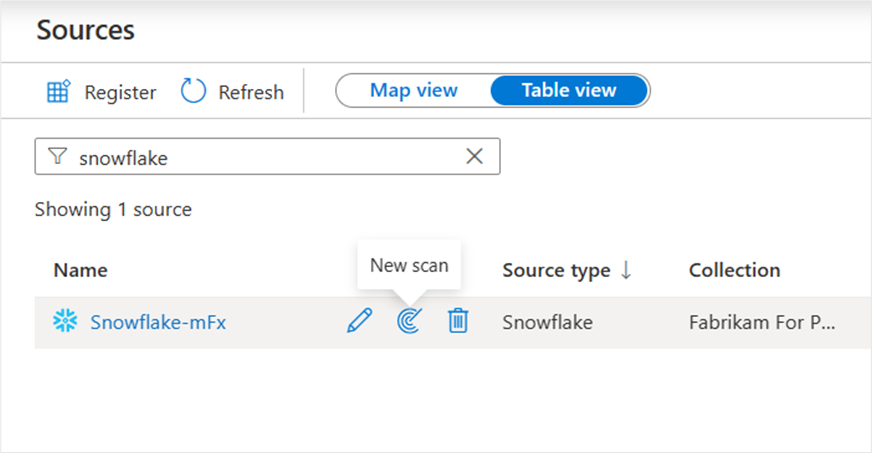
Task: Sort by the Name column header
Action: coord(80,270)
